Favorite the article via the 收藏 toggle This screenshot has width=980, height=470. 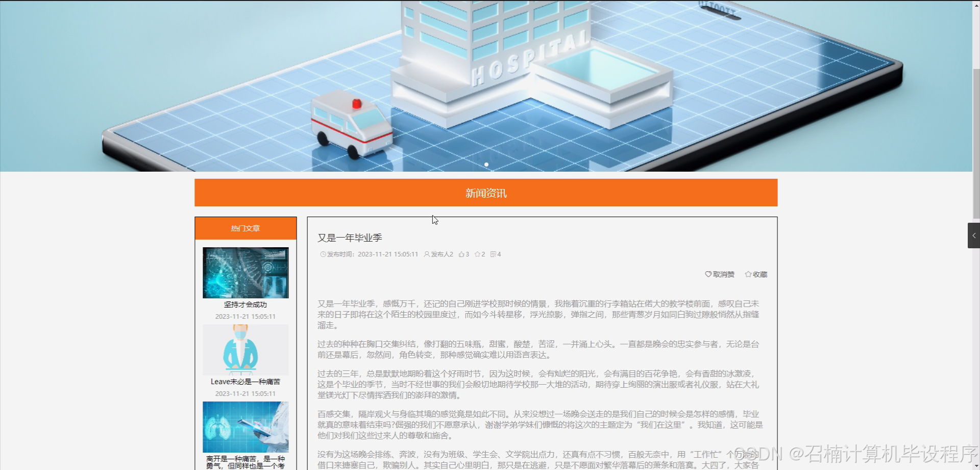756,274
